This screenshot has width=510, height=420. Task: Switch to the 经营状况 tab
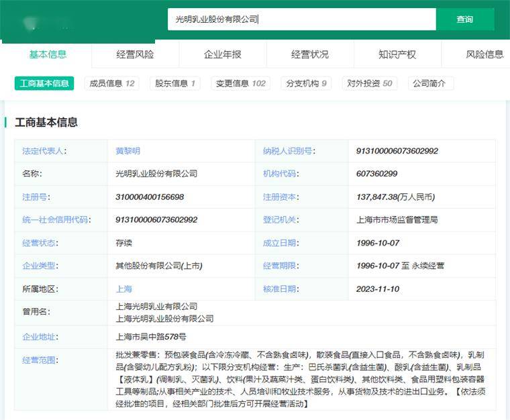coord(310,54)
